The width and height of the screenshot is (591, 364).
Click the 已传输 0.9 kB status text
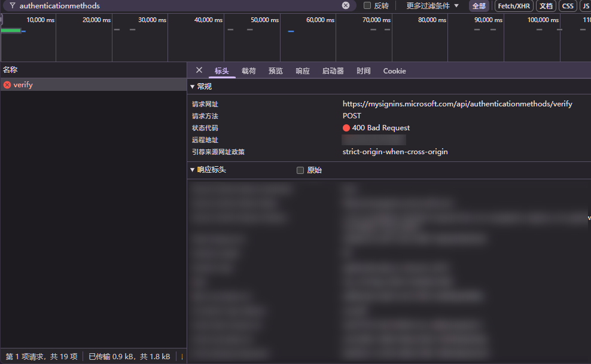pyautogui.click(x=129, y=356)
